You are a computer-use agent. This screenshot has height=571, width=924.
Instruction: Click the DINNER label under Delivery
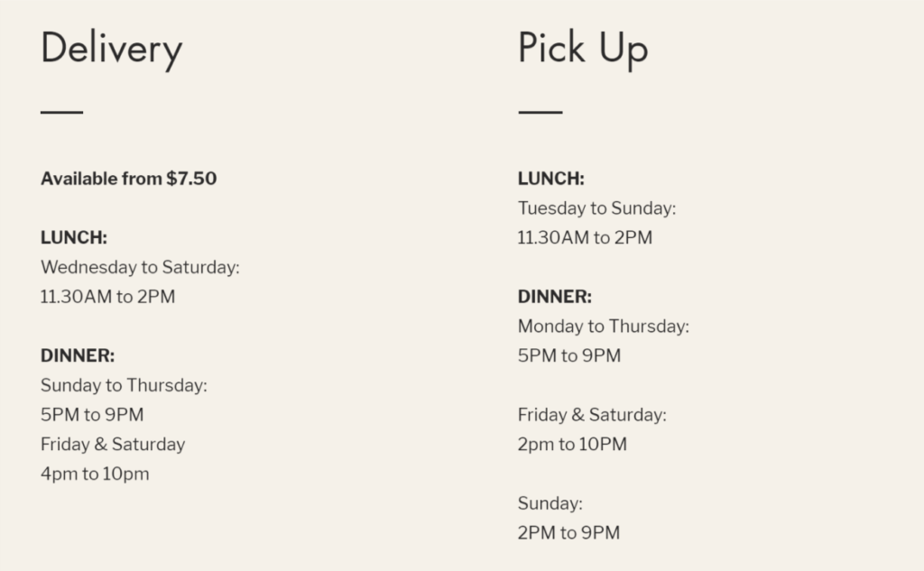(x=78, y=356)
